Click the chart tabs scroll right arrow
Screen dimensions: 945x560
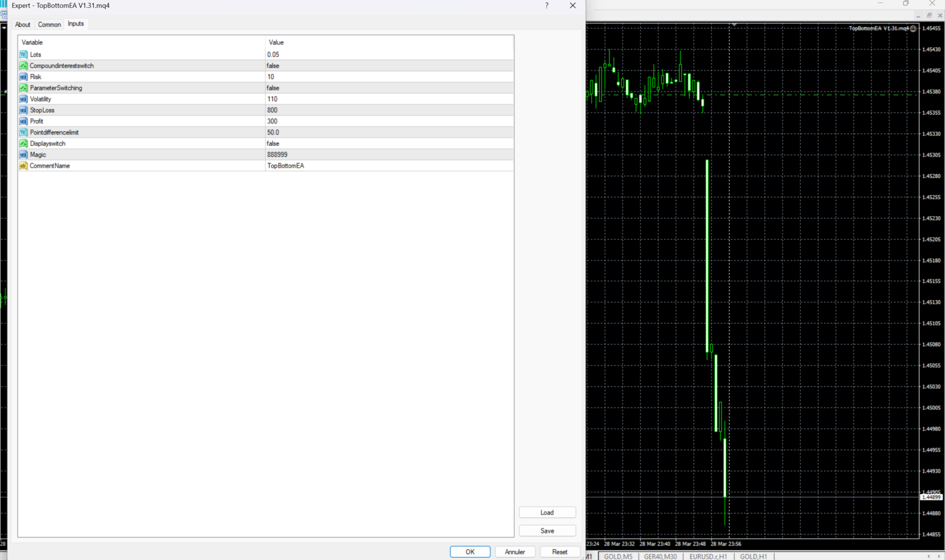click(x=939, y=556)
